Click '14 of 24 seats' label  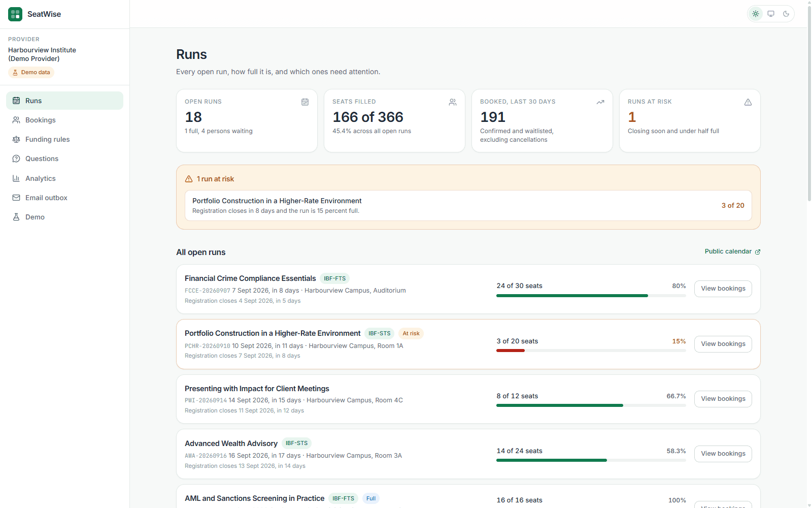coord(519,451)
